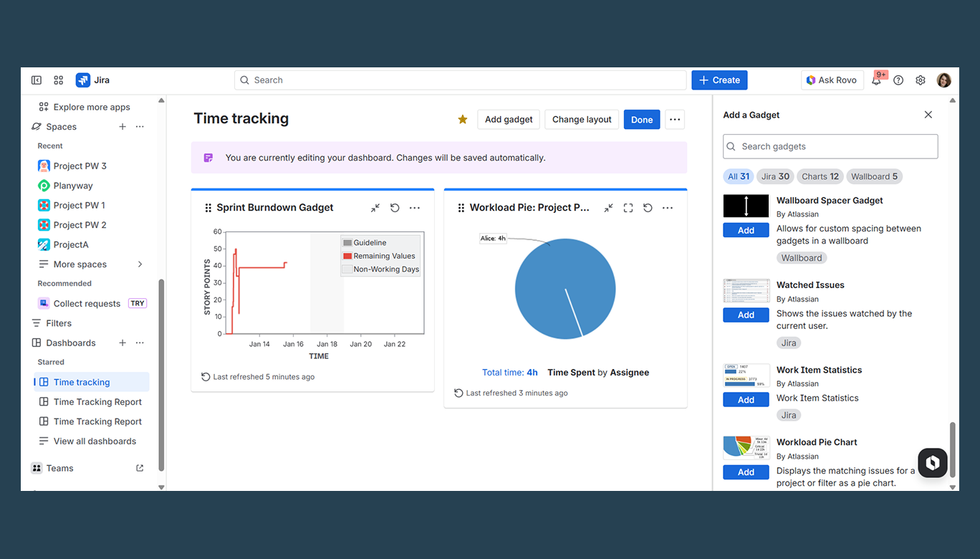
Task: Focus the Search gadgets field
Action: (x=830, y=146)
